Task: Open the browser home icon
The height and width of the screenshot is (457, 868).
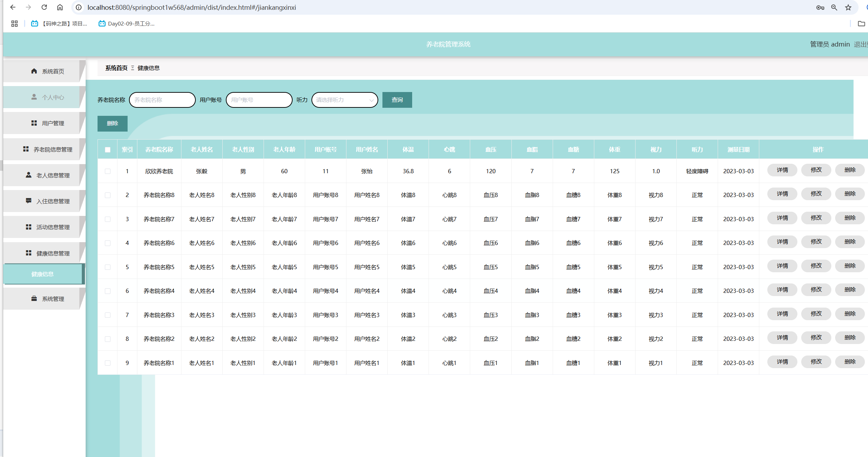Action: pyautogui.click(x=60, y=7)
